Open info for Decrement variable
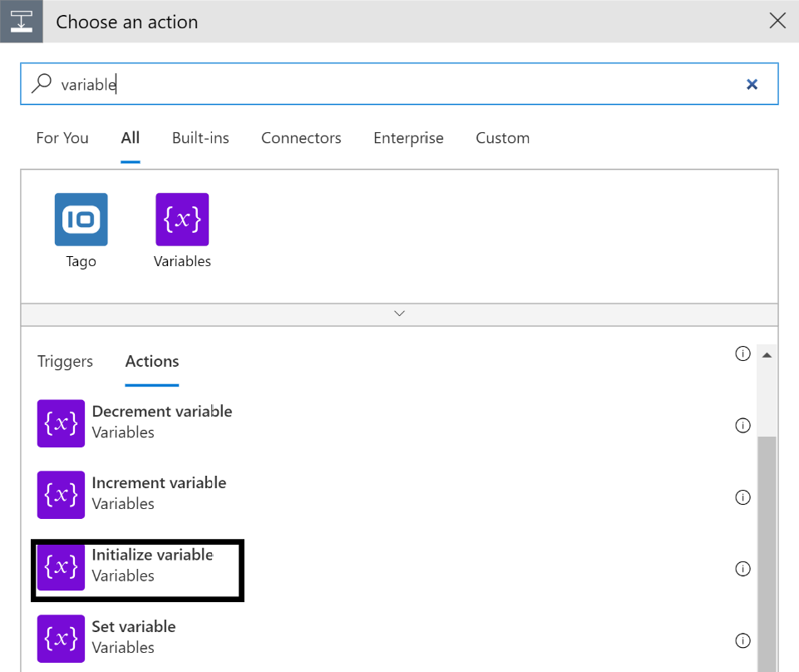Viewport: 799px width, 672px height. click(742, 426)
